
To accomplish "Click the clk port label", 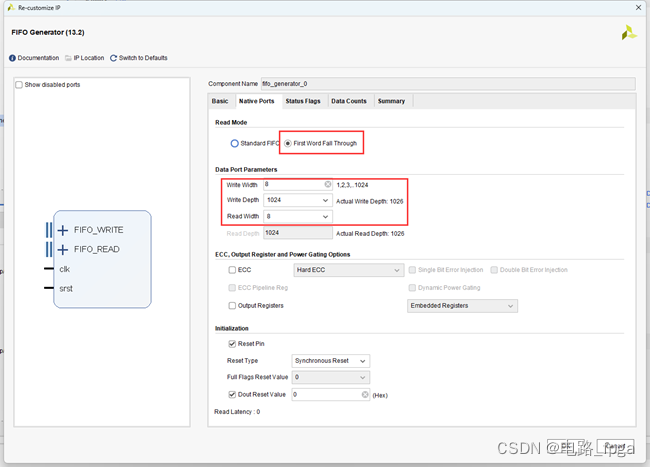I will tap(65, 269).
